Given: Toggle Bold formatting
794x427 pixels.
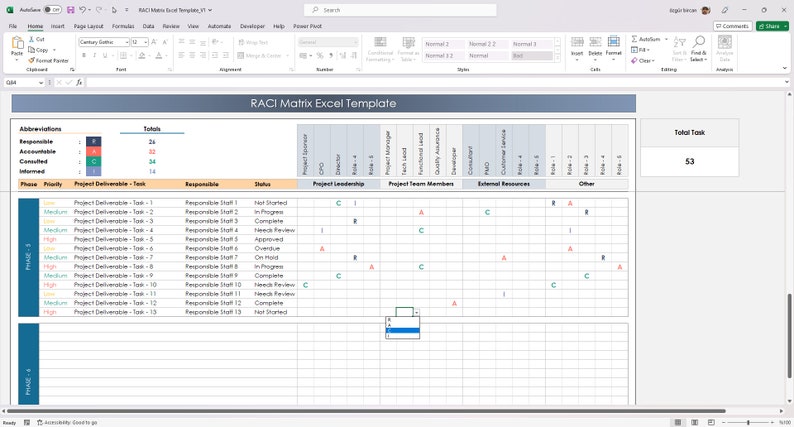Looking at the screenshot, I should [84, 55].
